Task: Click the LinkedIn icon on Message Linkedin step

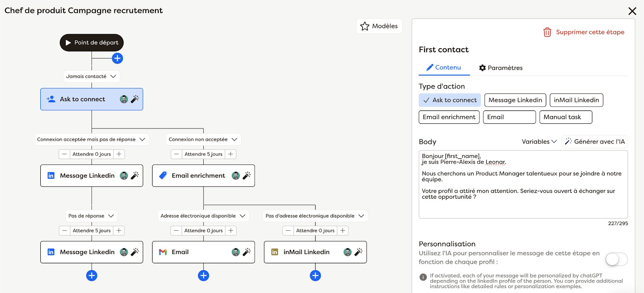Action: tap(51, 176)
